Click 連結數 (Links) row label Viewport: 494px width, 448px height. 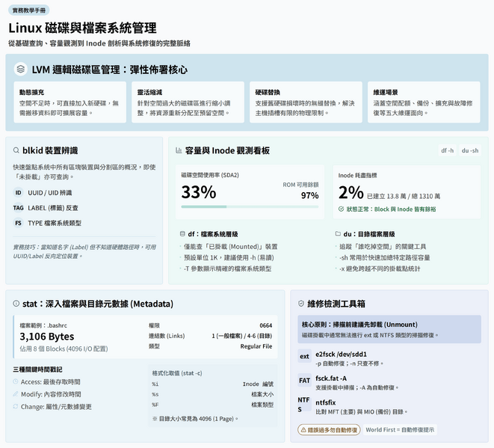coord(167,336)
